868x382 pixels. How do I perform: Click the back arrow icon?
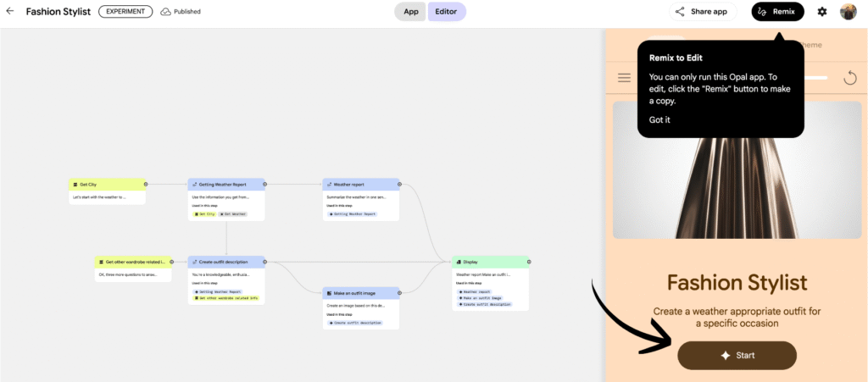click(x=10, y=12)
